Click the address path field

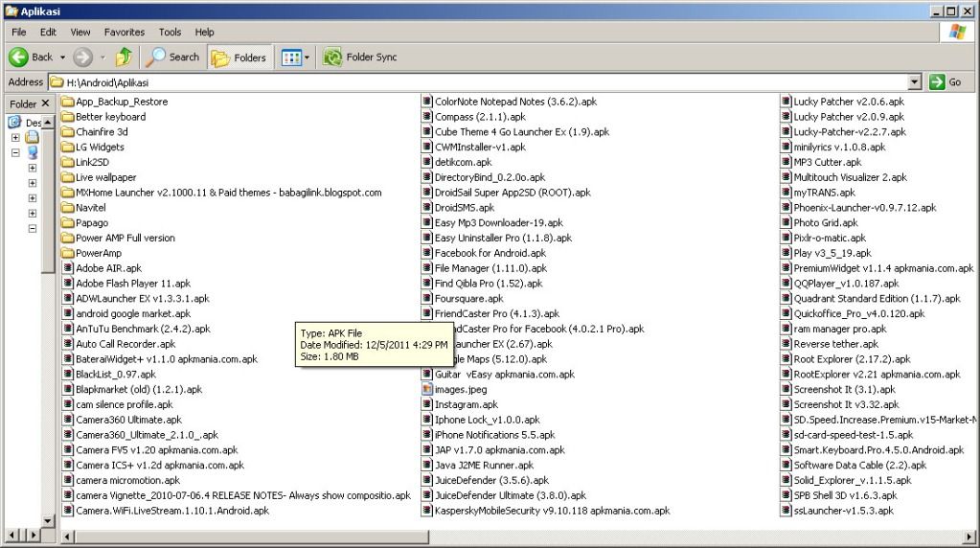[x=478, y=81]
